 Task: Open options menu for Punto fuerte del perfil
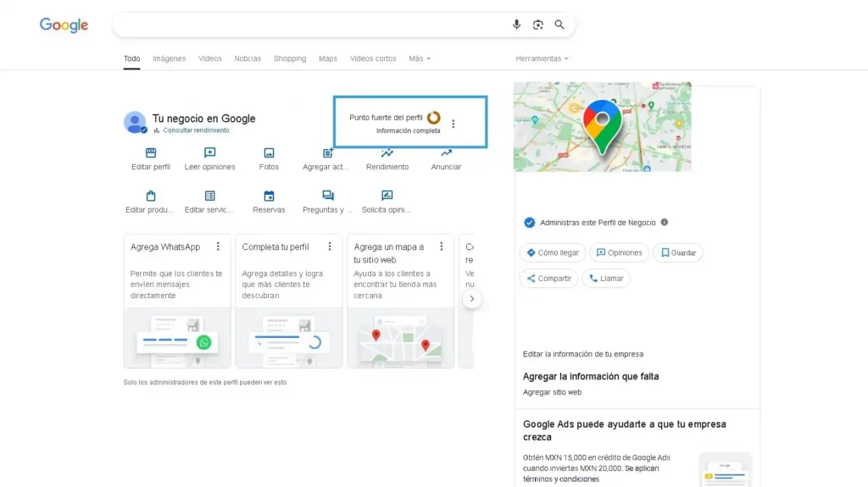[453, 124]
